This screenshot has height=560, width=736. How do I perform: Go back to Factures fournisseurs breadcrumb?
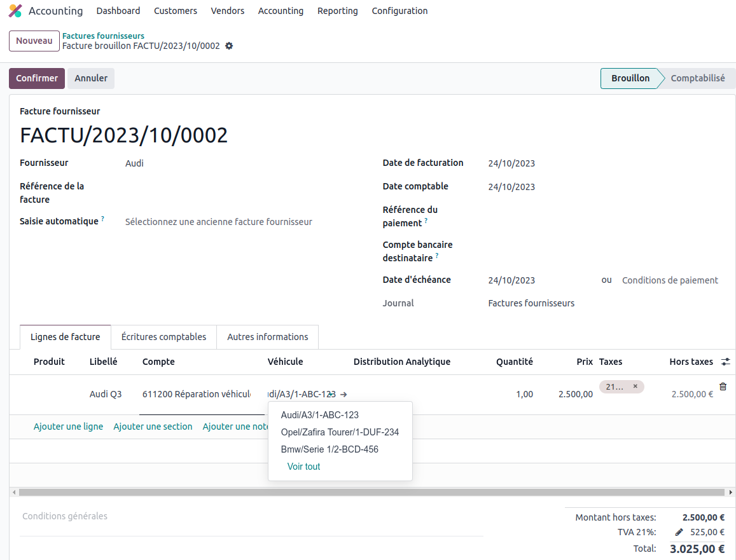pyautogui.click(x=103, y=36)
